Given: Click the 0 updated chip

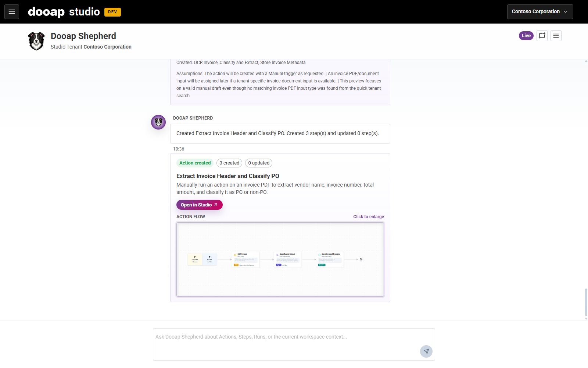Looking at the screenshot, I should click(259, 163).
